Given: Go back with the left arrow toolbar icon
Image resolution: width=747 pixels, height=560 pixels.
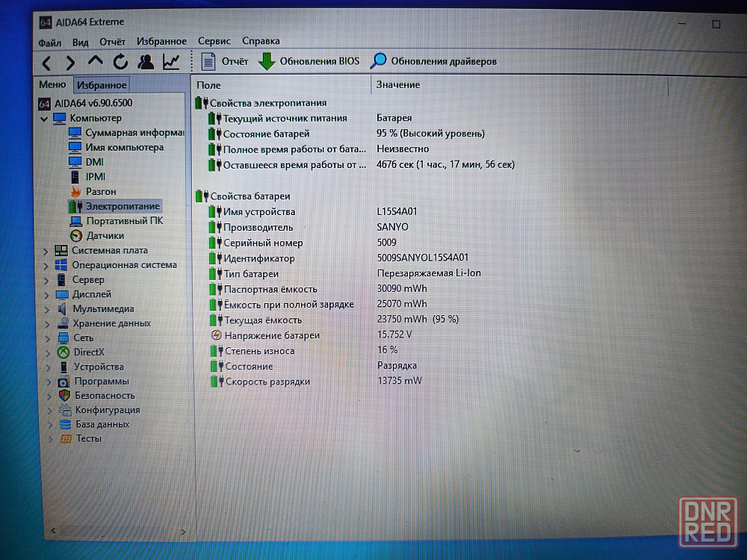Looking at the screenshot, I should click(x=46, y=63).
